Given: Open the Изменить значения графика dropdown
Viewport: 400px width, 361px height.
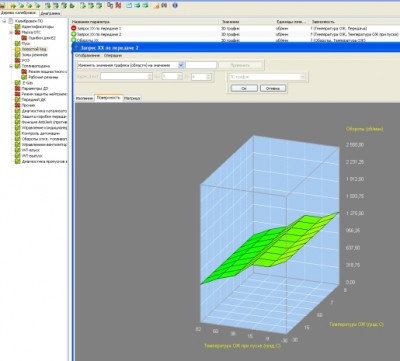Looking at the screenshot, I should pyautogui.click(x=181, y=65).
